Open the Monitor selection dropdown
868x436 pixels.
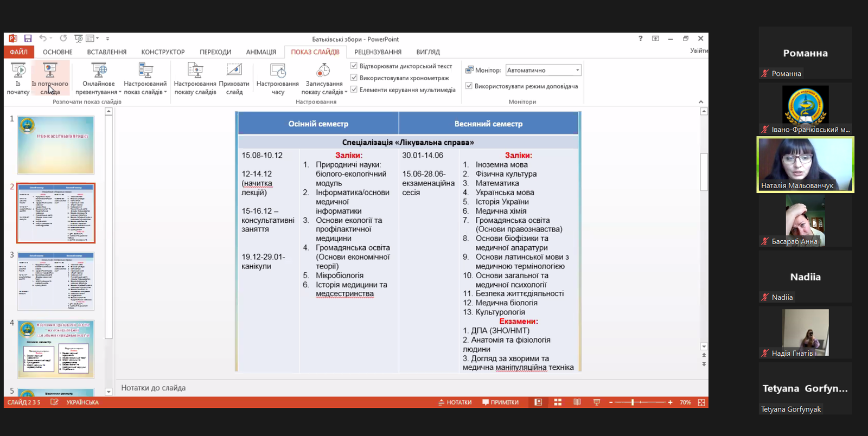577,70
